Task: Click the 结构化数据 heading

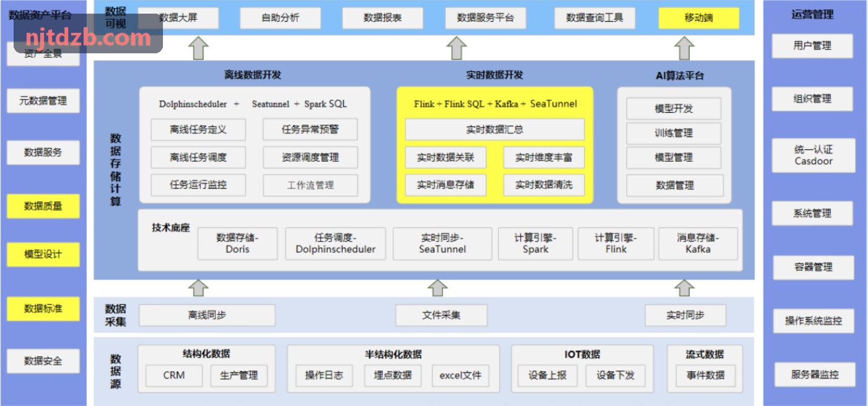Action: 206,354
